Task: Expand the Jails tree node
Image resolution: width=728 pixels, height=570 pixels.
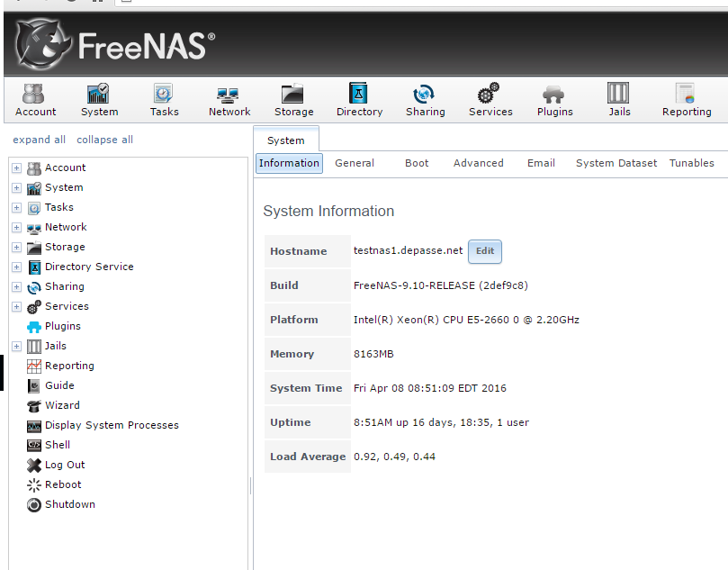Action: click(x=17, y=346)
